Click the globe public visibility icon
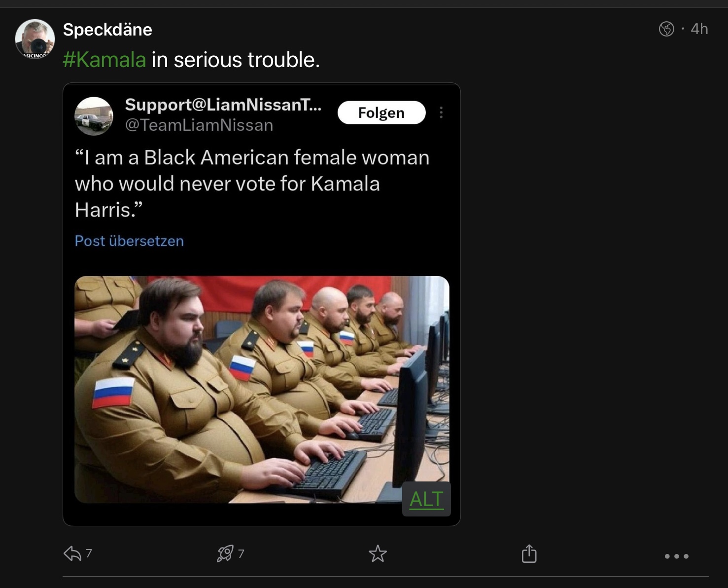Viewport: 728px width, 588px height. tap(666, 29)
